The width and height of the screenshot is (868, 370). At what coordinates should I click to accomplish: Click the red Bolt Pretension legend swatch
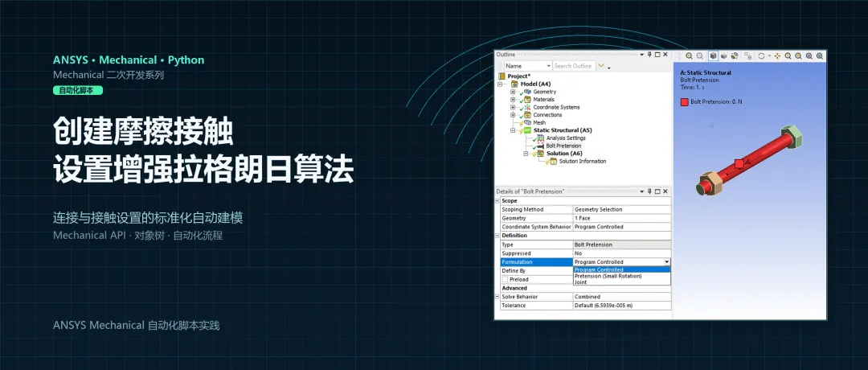click(x=684, y=102)
